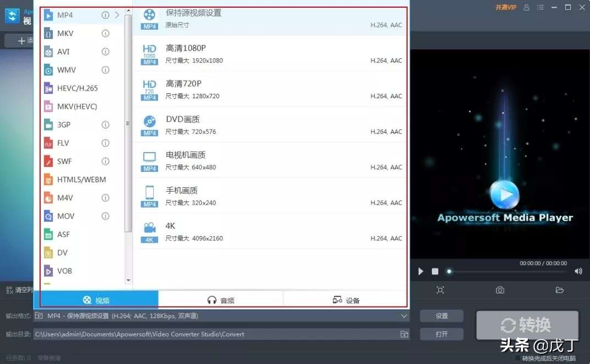Screen dimensions: 590x364
Task: Expand the output format dropdown
Action: tap(404, 316)
